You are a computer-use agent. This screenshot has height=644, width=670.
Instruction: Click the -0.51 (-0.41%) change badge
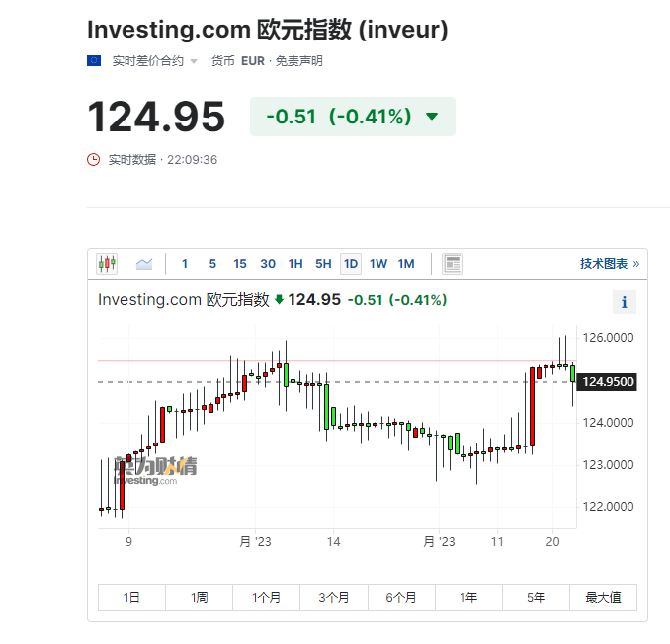(353, 117)
